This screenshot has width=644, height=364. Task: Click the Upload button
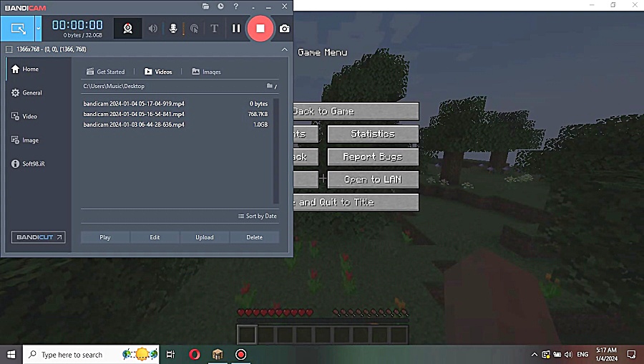pyautogui.click(x=205, y=237)
